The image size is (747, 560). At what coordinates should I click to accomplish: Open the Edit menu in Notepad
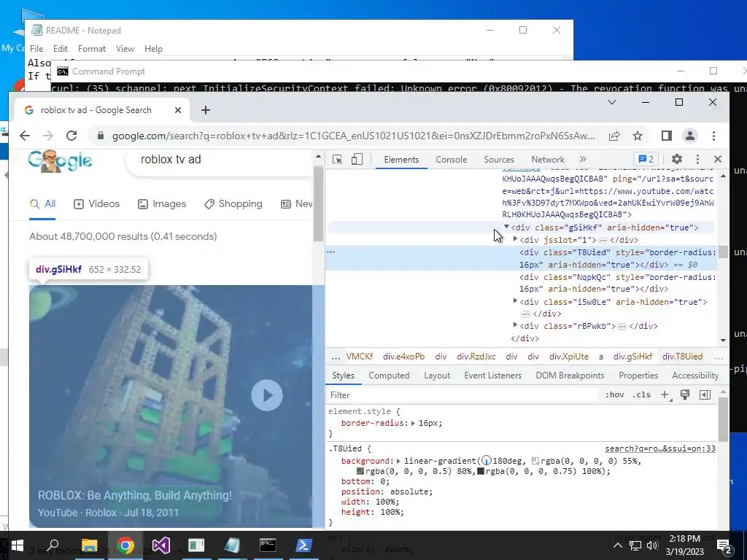click(x=60, y=49)
